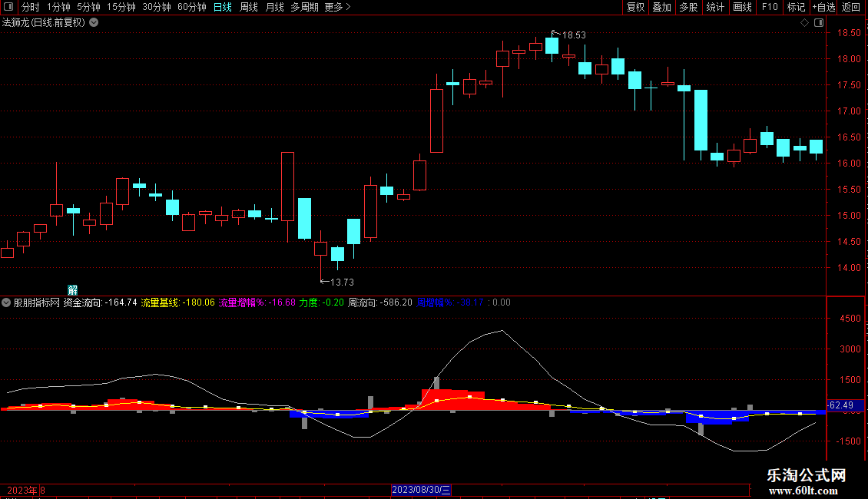Expand the 更多 periods menu
Image resolution: width=868 pixels, height=499 pixels.
click(x=338, y=7)
